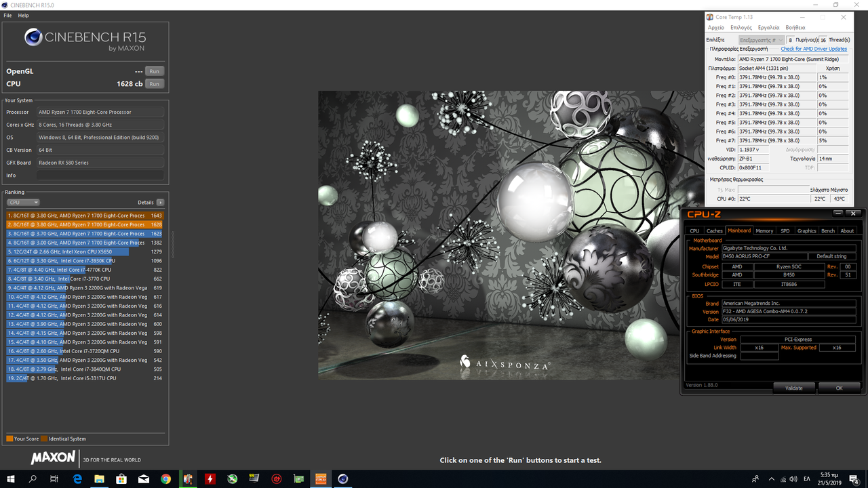Click Check for AMD Driver Updates link
This screenshot has height=488, width=868.
[814, 49]
